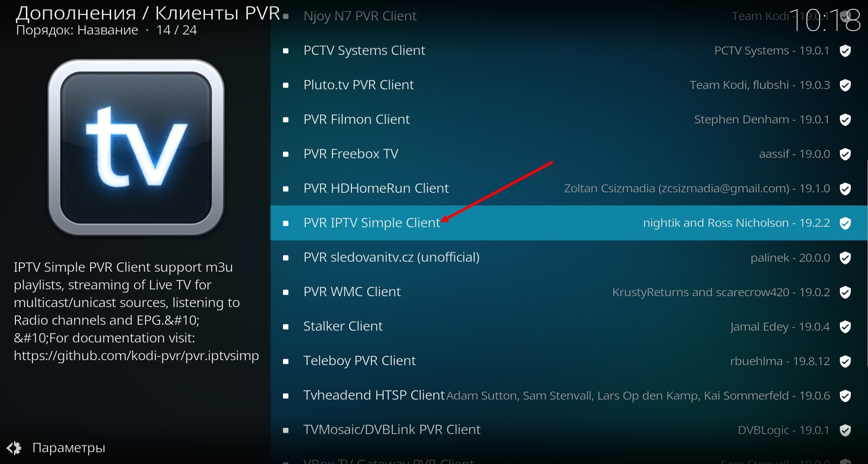This screenshot has height=464, width=868.
Task: Click the verified shield for PCTV Systems Client
Action: (845, 51)
